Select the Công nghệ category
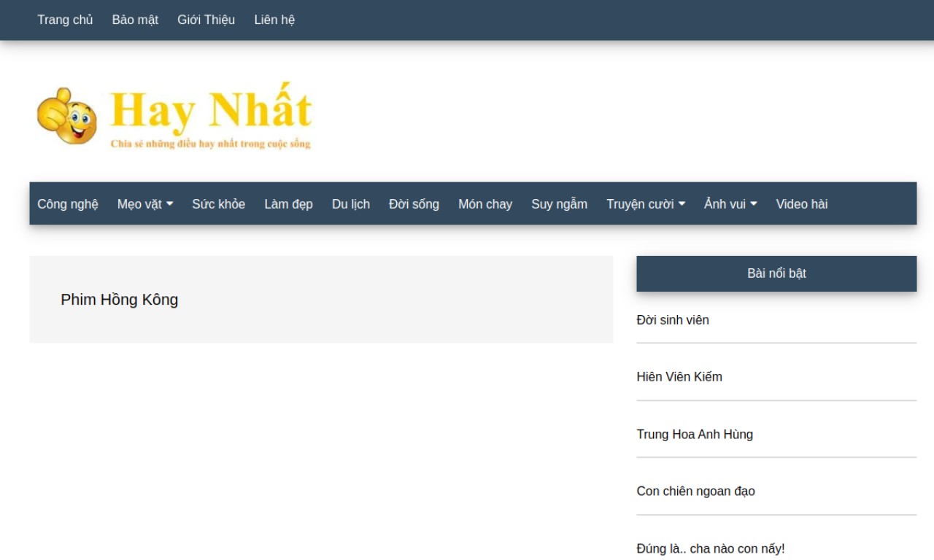The image size is (934, 560). pyautogui.click(x=68, y=204)
